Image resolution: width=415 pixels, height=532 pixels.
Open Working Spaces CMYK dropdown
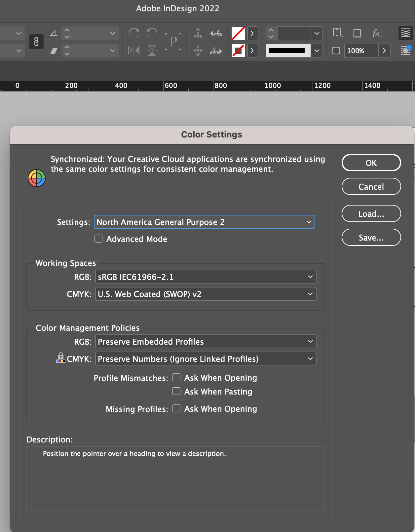click(x=206, y=294)
